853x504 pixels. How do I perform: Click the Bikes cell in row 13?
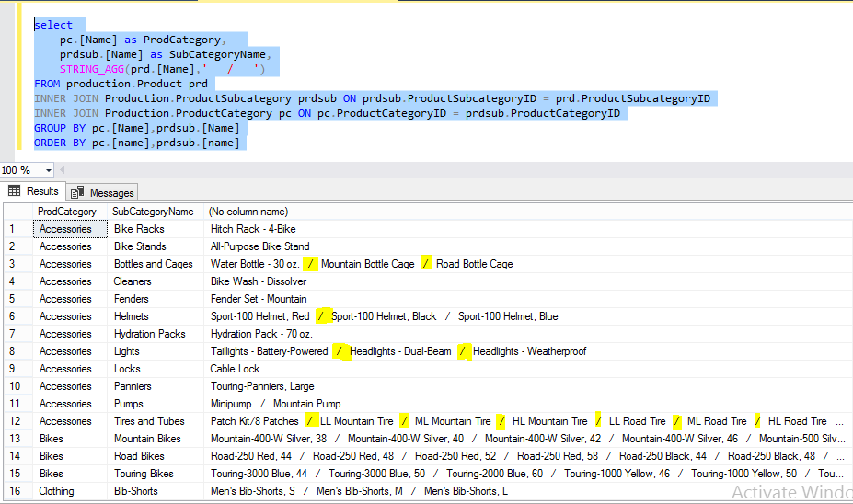click(70, 438)
